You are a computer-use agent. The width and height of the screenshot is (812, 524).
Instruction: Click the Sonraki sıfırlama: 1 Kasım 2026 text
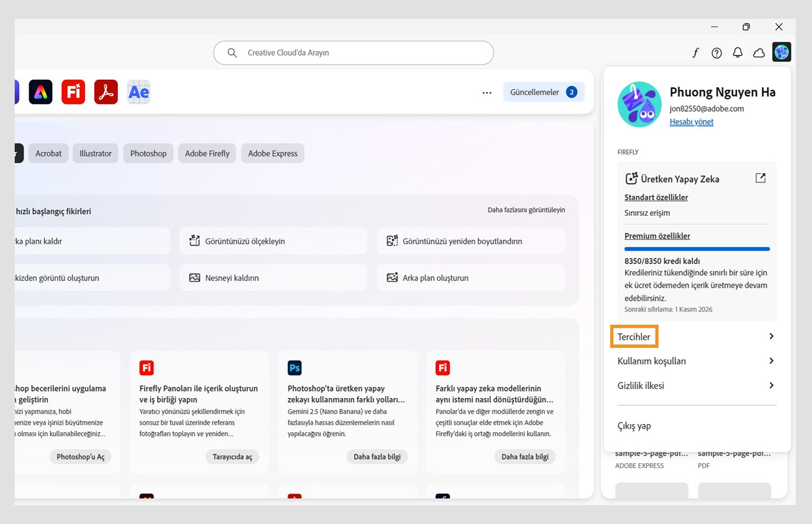coord(668,309)
